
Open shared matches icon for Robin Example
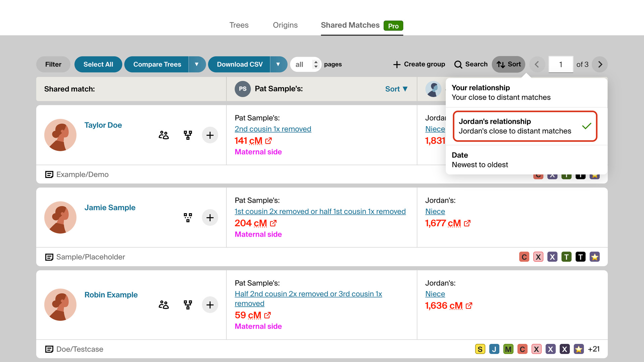(x=164, y=305)
